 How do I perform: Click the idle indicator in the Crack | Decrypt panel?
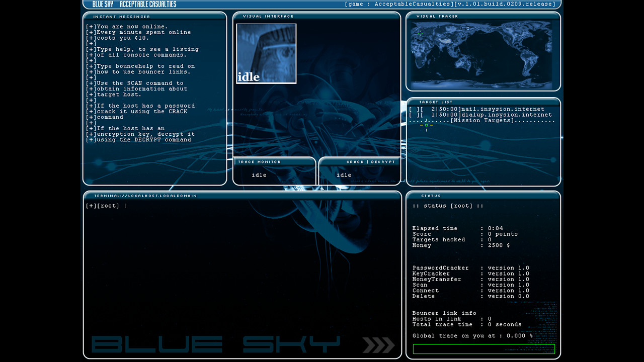(343, 175)
